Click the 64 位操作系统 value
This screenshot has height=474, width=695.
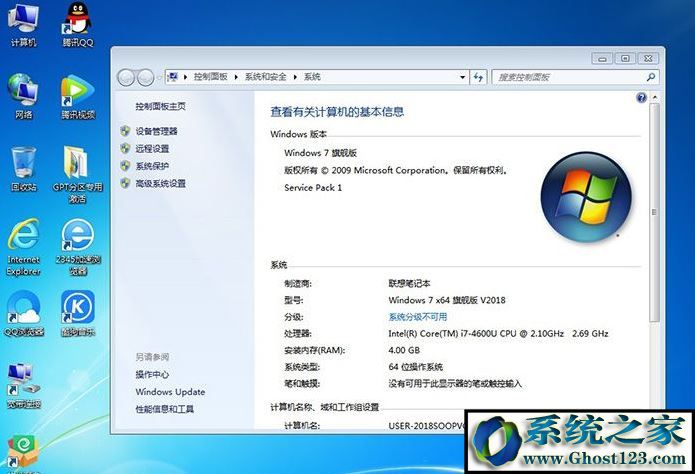point(415,367)
